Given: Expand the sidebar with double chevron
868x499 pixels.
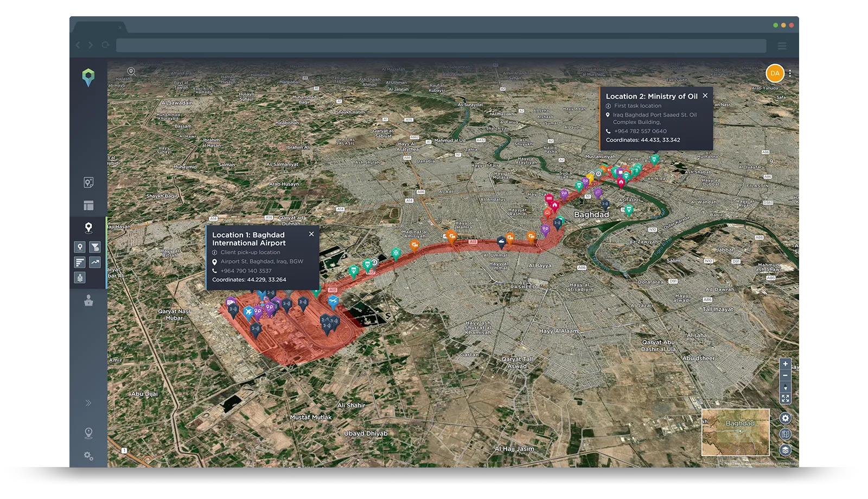Looking at the screenshot, I should pos(88,403).
